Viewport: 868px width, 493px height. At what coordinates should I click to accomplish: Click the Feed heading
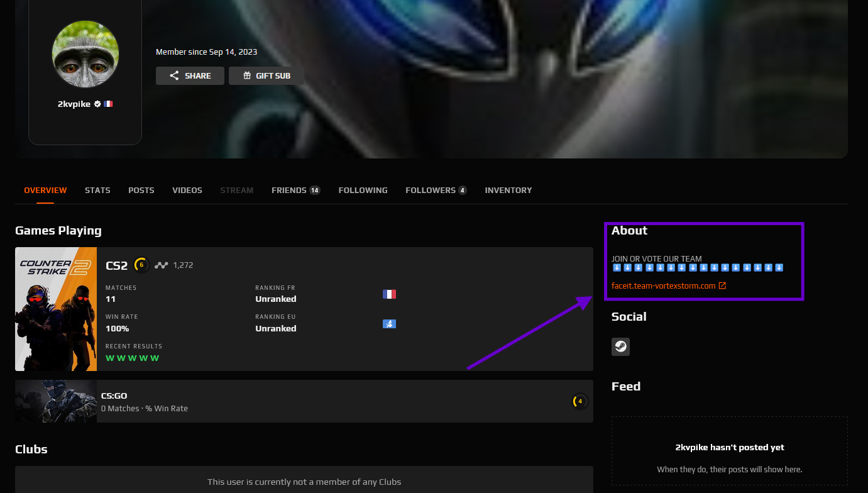626,386
